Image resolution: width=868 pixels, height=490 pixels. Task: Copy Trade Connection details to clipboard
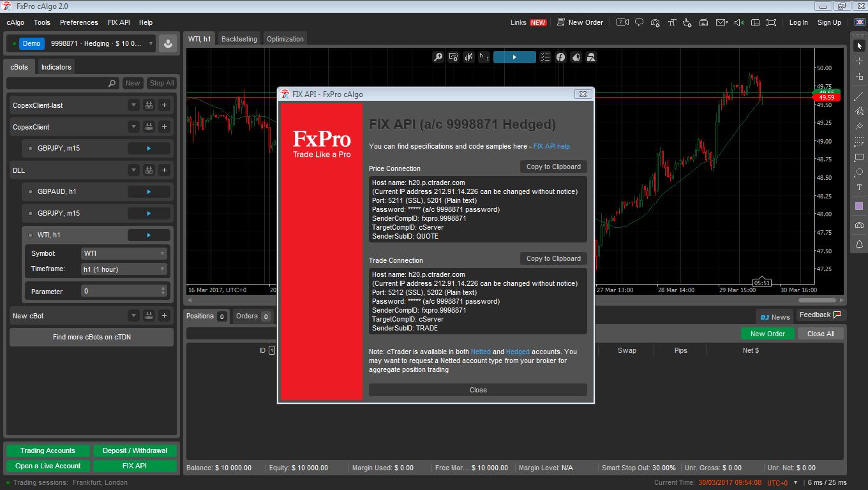pos(553,259)
